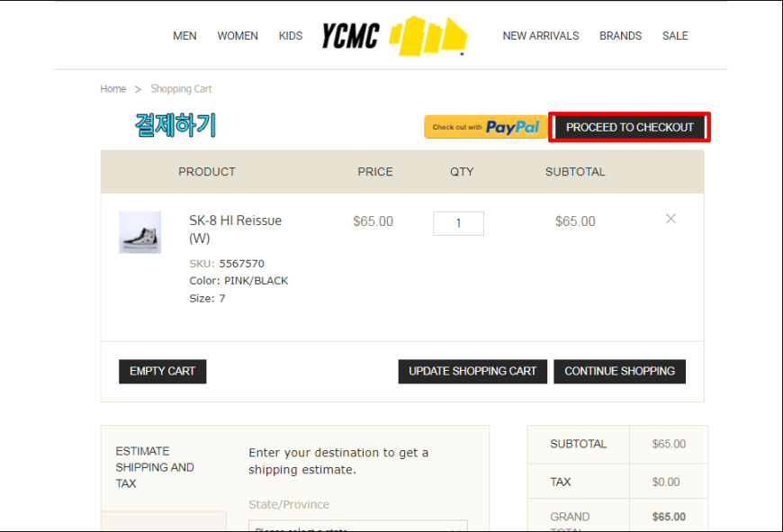Open the WOMEN navigation menu
This screenshot has width=783, height=532.
click(x=238, y=36)
